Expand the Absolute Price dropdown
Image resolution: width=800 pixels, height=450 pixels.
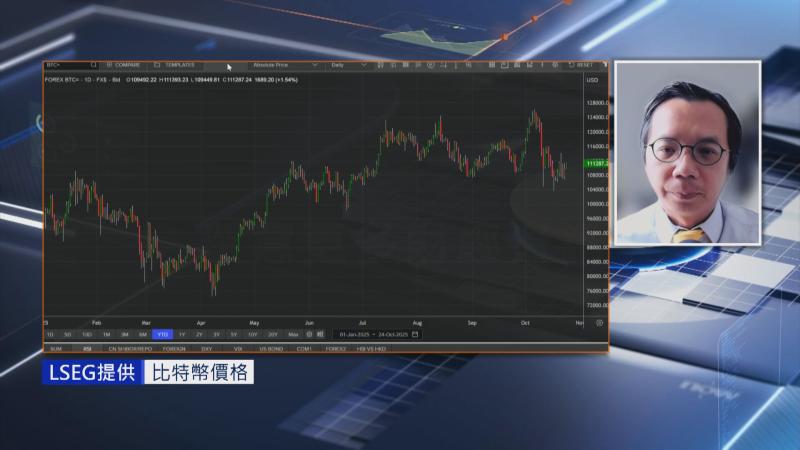click(x=284, y=65)
